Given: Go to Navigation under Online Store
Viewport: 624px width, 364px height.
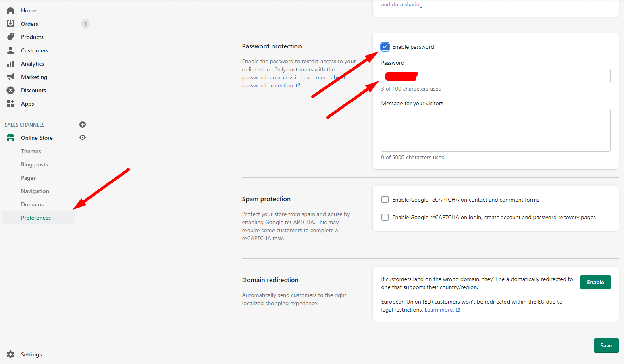Looking at the screenshot, I should pyautogui.click(x=35, y=191).
